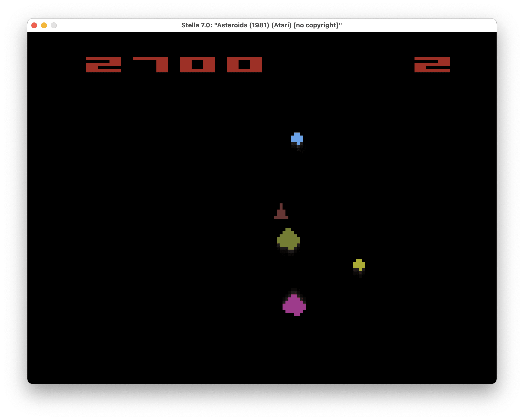Close the Stella window with red button

[34, 25]
